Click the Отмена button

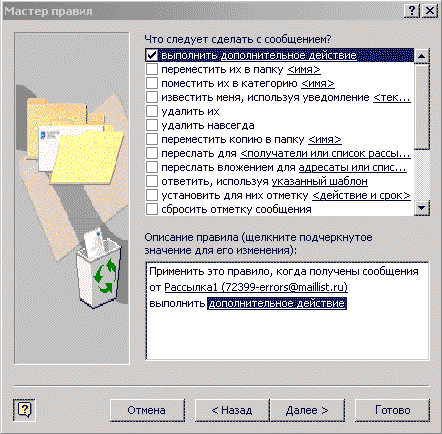pyautogui.click(x=147, y=410)
